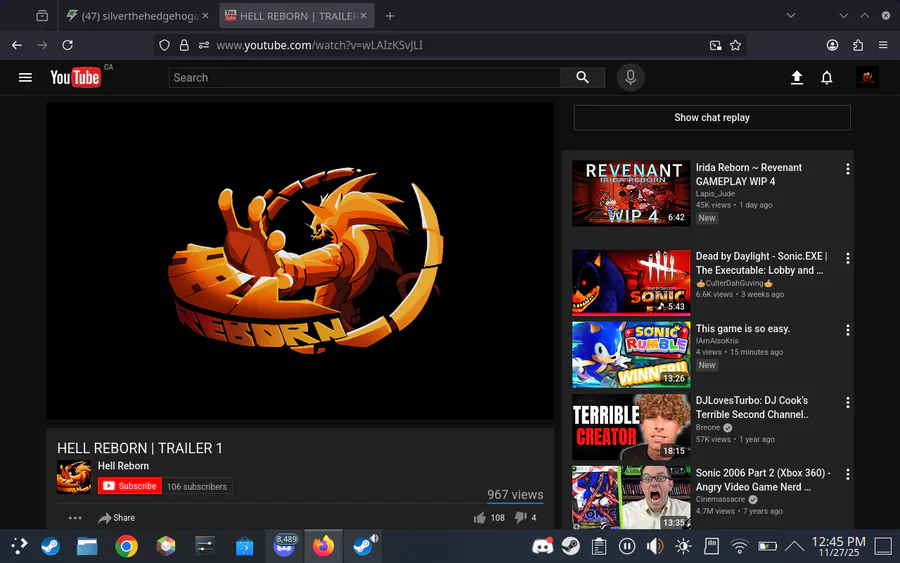
Task: Open the volume control in system tray
Action: (x=655, y=546)
